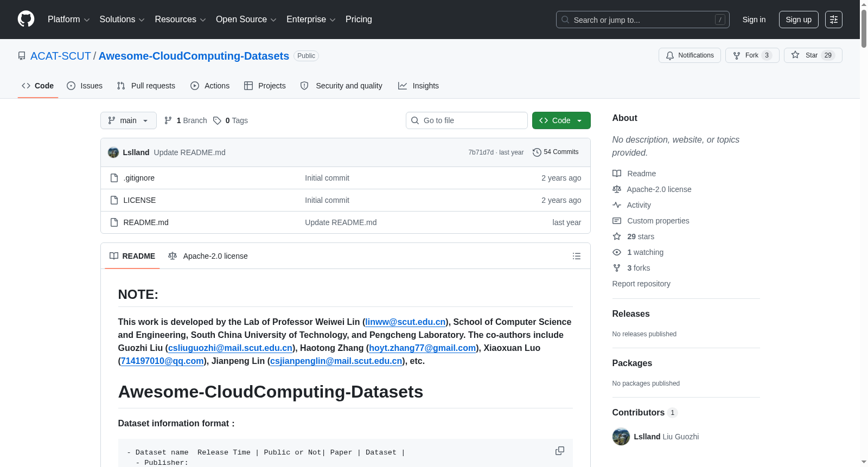Click the csliuguozhi@mail.scut.edu.cn email link
This screenshot has height=467, width=868.
230,348
